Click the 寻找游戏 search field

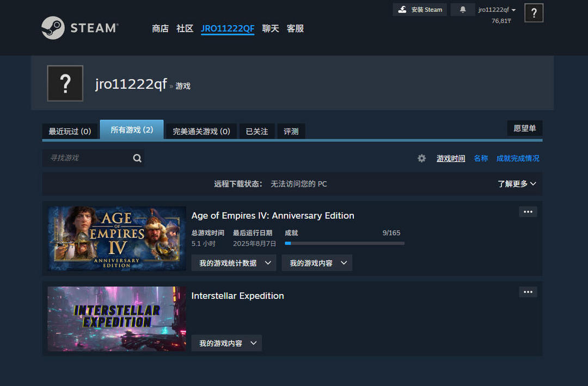click(87, 158)
